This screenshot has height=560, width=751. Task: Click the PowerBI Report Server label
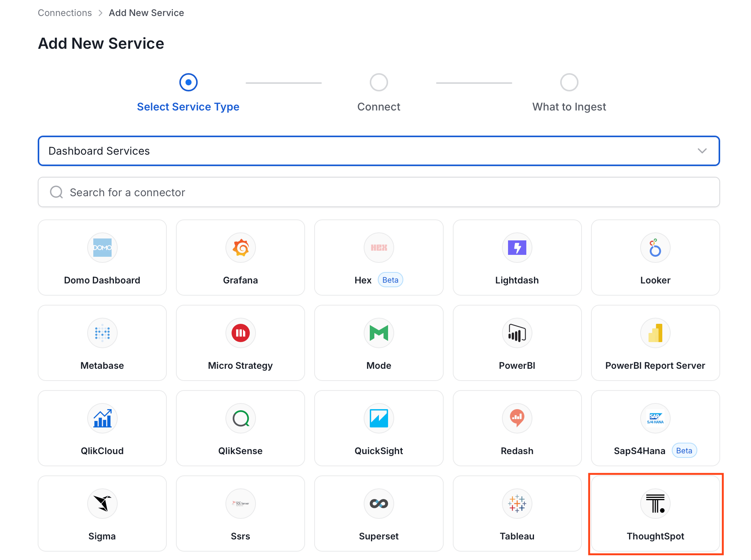click(655, 366)
